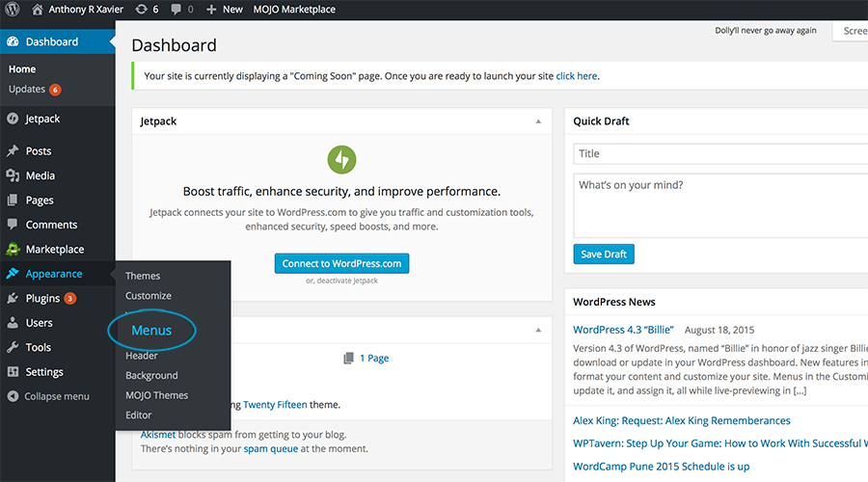Open the Updates submenu item

pyautogui.click(x=27, y=89)
